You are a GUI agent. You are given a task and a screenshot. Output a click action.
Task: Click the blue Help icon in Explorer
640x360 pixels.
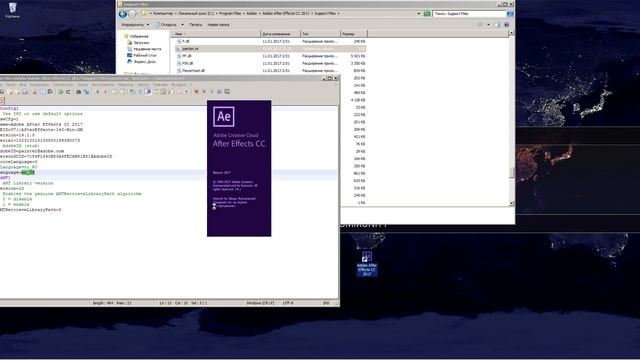(x=507, y=25)
